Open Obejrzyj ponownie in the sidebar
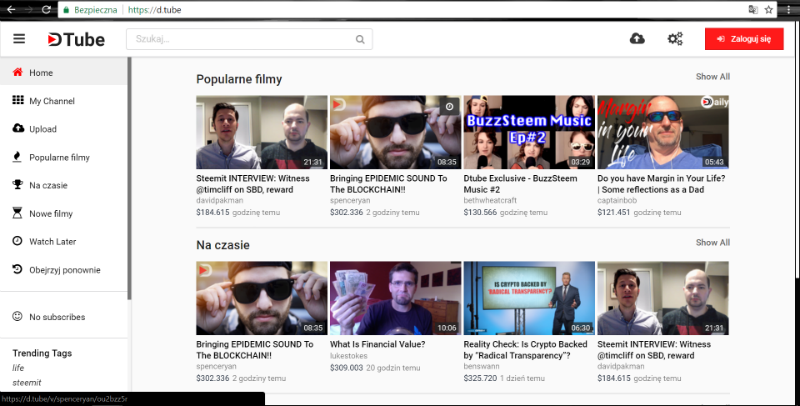 (64, 270)
